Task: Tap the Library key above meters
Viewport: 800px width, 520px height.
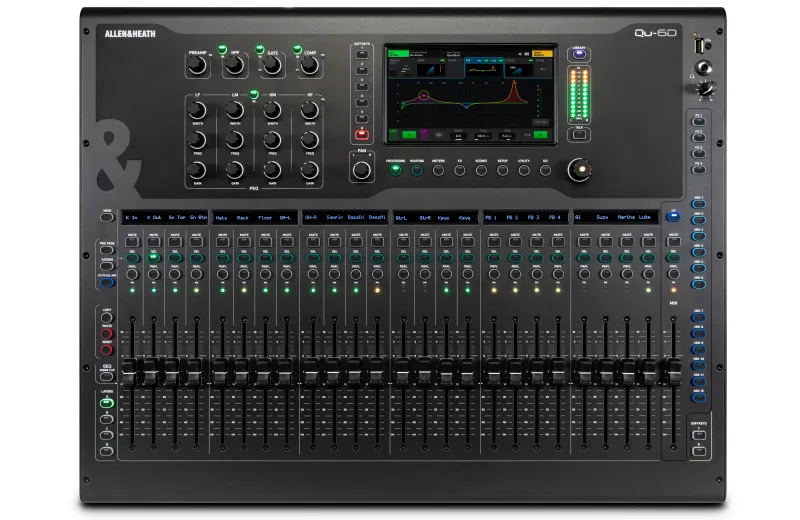Action: point(579,54)
